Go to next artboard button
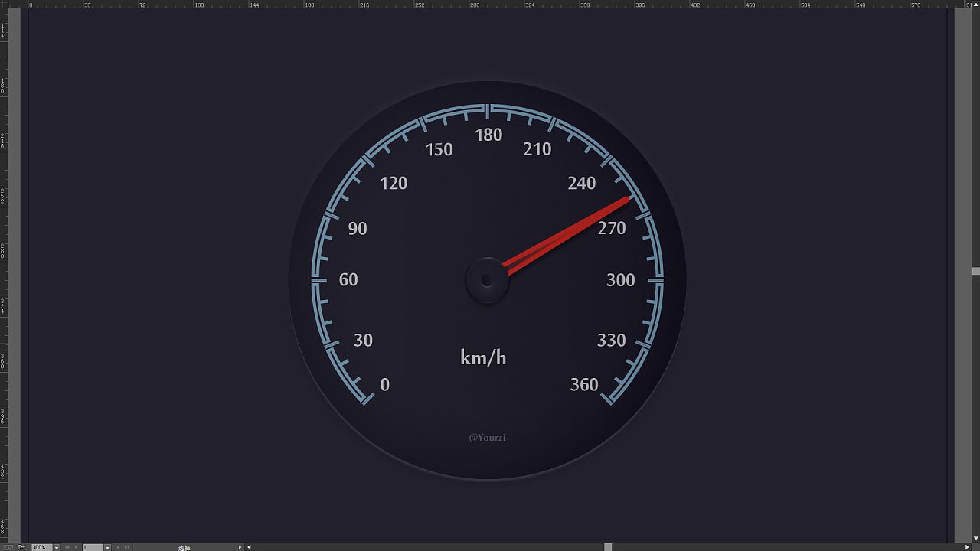The width and height of the screenshot is (980, 551). (x=117, y=547)
